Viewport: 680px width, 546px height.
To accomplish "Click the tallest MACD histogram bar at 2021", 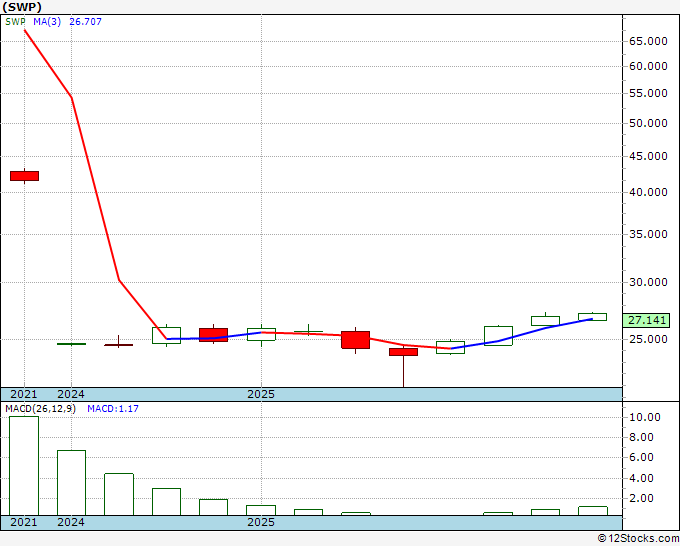I will point(24,466).
